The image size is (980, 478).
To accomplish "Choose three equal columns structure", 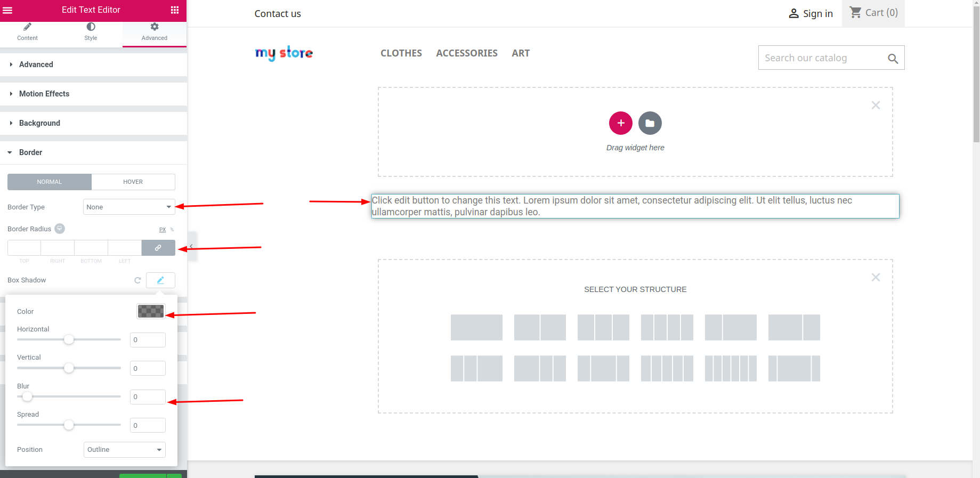I will pyautogui.click(x=603, y=327).
